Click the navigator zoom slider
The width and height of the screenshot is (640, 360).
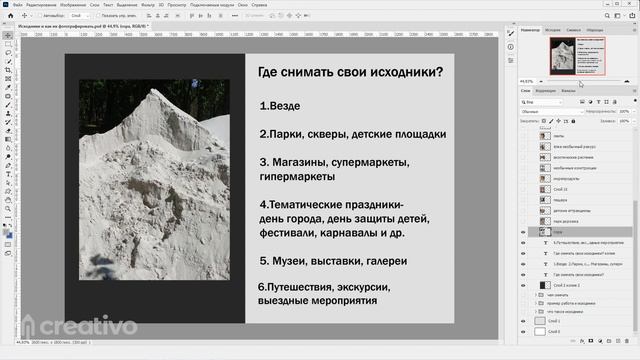[x=584, y=81]
